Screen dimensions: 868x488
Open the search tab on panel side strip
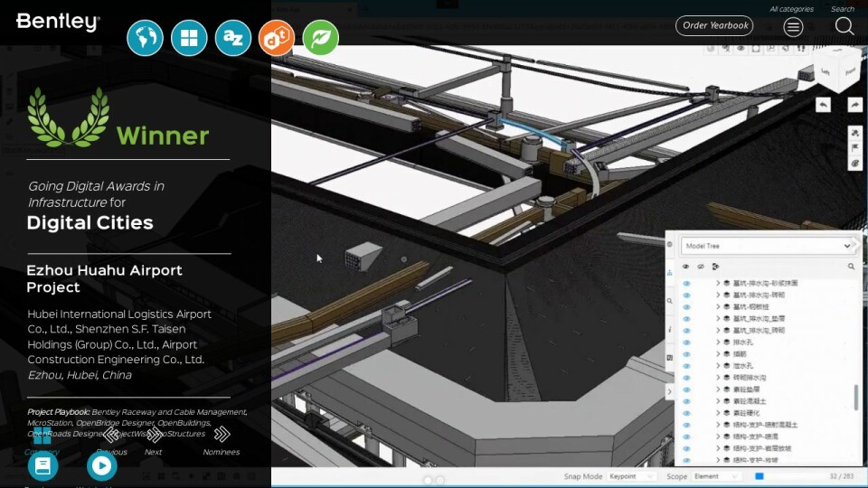pos(670,301)
